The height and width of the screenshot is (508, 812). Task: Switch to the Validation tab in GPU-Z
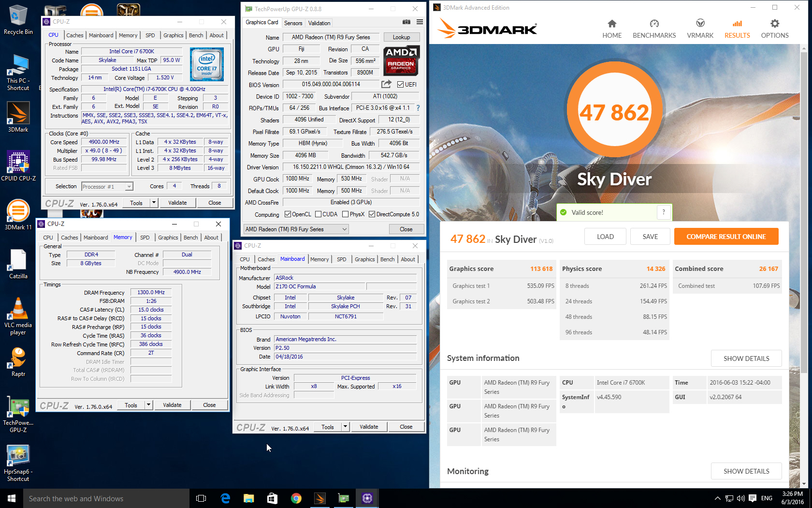[319, 23]
